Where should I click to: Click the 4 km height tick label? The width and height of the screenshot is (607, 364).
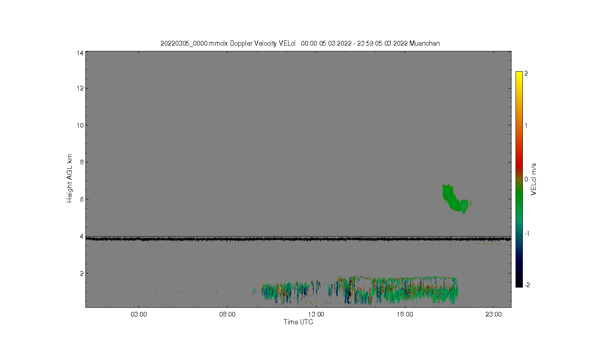coord(82,236)
